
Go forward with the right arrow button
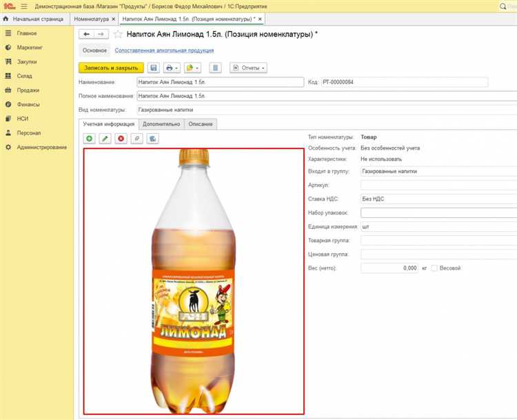(101, 34)
